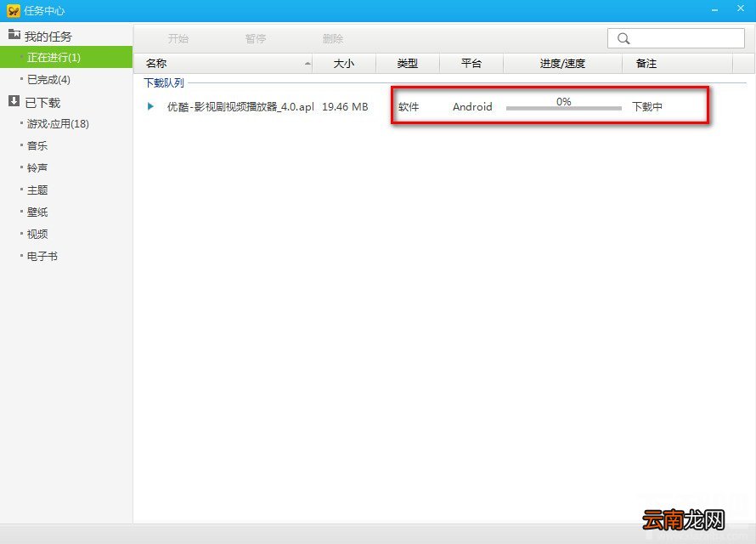756x544 pixels.
Task: Click the play arrow beside 优酷 download
Action: [x=150, y=106]
